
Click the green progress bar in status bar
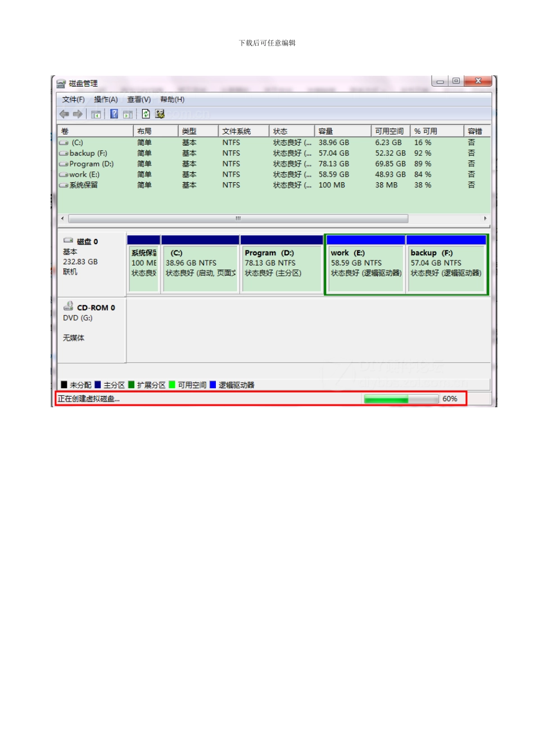click(401, 399)
